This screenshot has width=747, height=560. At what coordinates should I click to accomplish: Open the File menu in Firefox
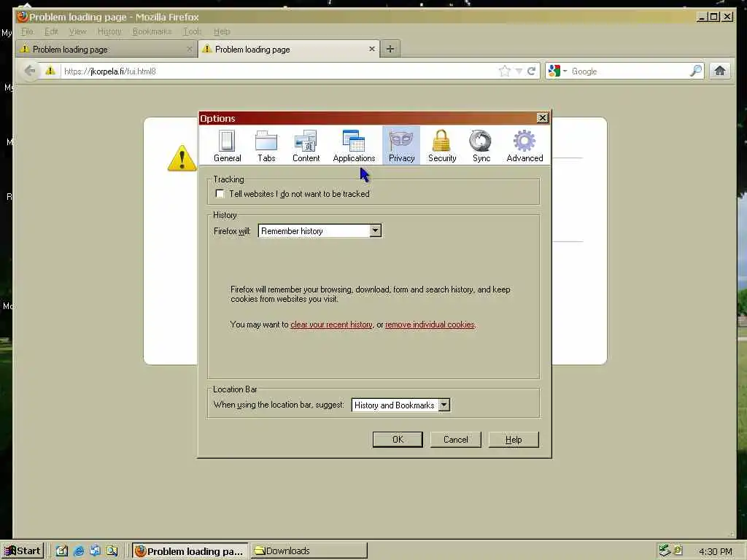[27, 31]
